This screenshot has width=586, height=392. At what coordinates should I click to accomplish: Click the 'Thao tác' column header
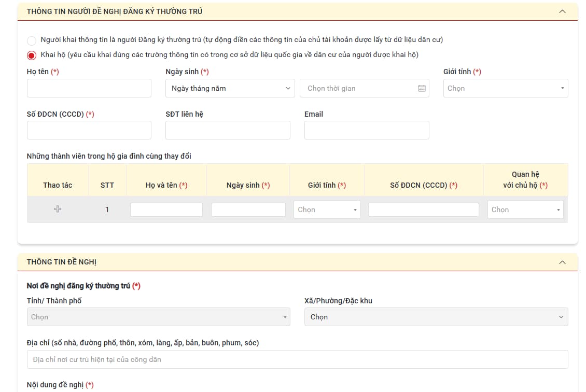58,185
